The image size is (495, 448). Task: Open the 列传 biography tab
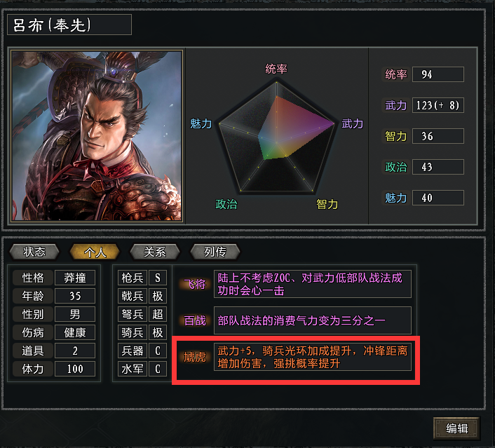[x=215, y=252]
